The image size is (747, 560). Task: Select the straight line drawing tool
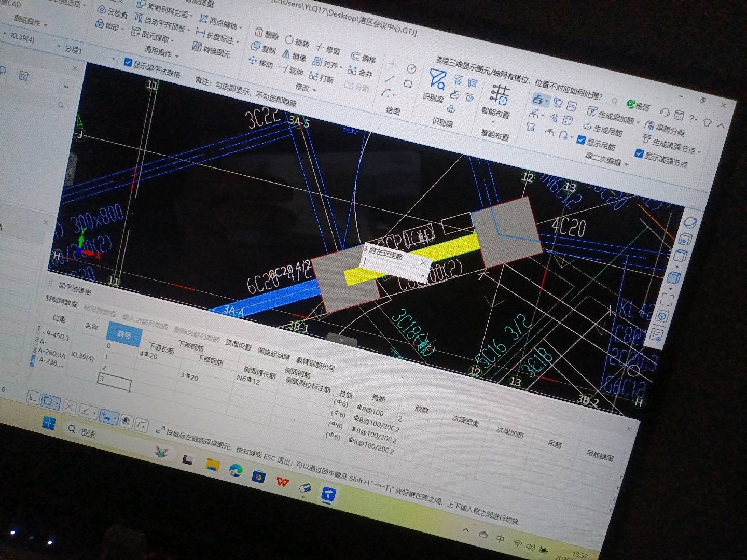tap(390, 79)
